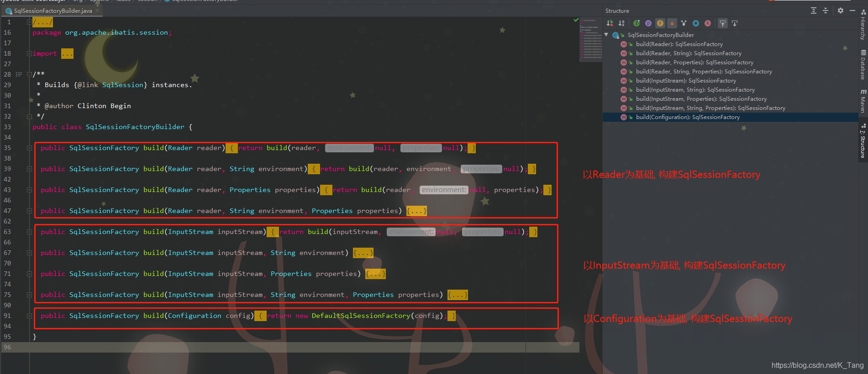Toggle Sort by Visibility in Structure toolbar
The height and width of the screenshot is (374, 868).
(610, 23)
